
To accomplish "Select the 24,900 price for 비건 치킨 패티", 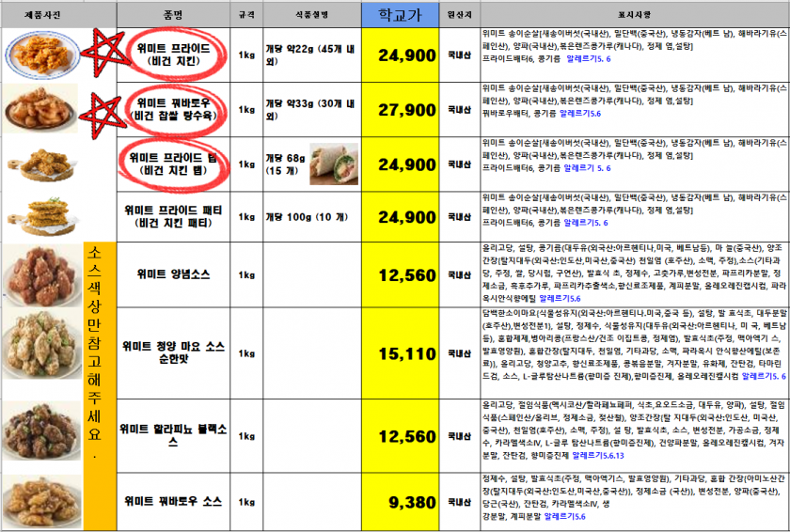I will click(x=400, y=217).
